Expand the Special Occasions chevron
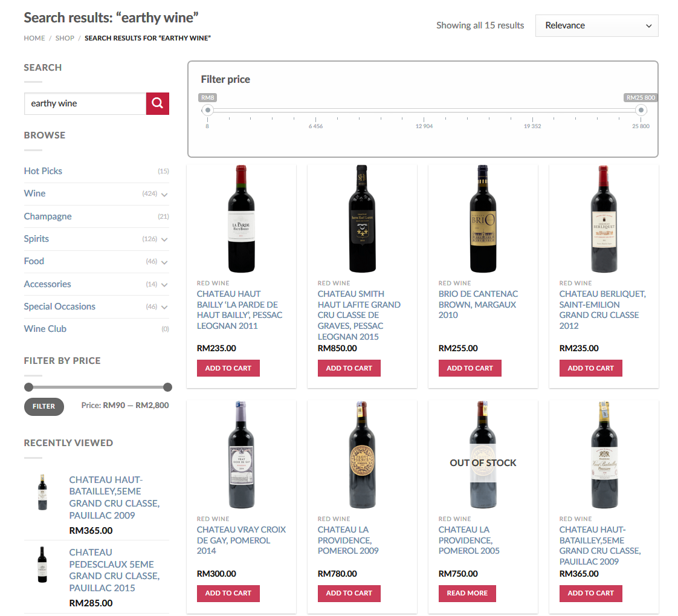Image resolution: width=678 pixels, height=616 pixels. pyautogui.click(x=164, y=307)
